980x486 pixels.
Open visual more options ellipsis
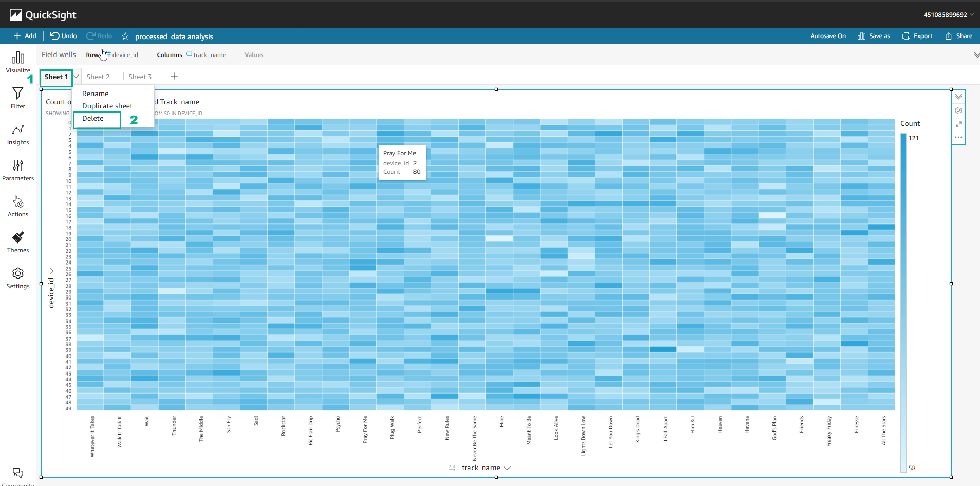pos(958,137)
